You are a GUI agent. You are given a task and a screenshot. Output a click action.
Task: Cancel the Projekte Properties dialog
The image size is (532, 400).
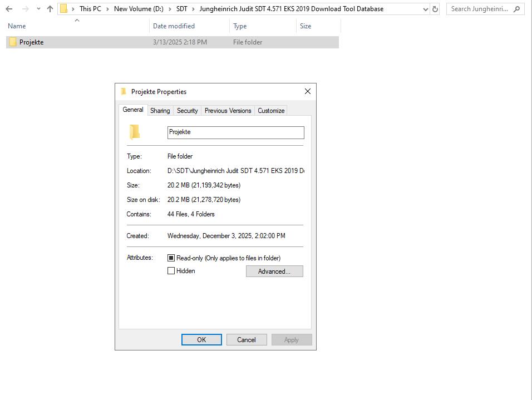coord(247,339)
